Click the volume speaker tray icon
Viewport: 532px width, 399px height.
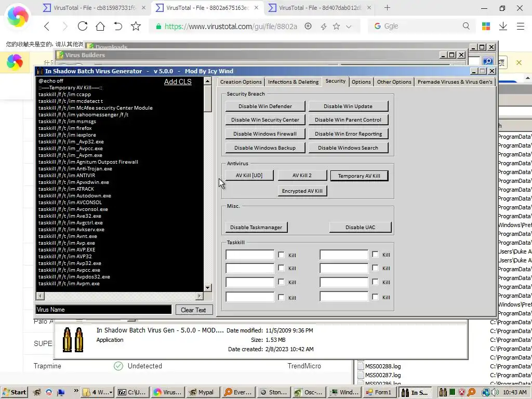[x=494, y=392]
